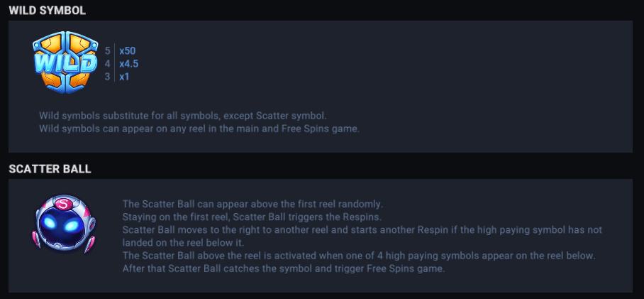Image resolution: width=644 pixels, height=299 pixels.
Task: Click the blue WILD symbol icon
Action: click(65, 62)
